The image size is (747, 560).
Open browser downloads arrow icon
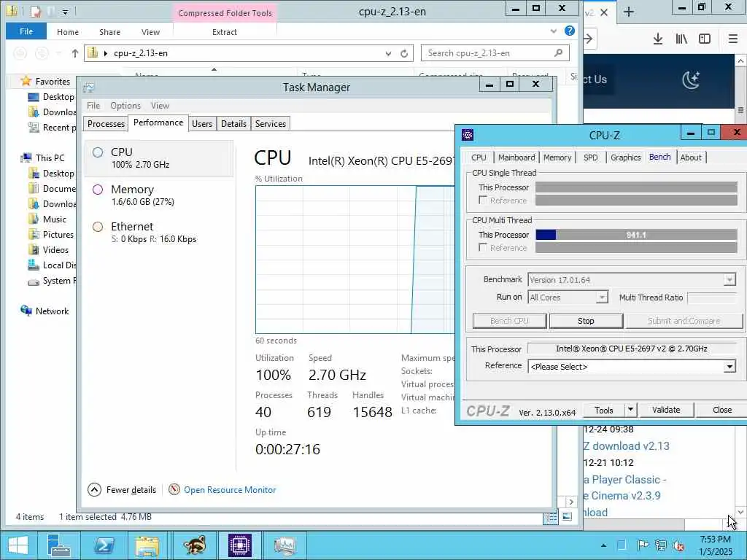tap(658, 39)
